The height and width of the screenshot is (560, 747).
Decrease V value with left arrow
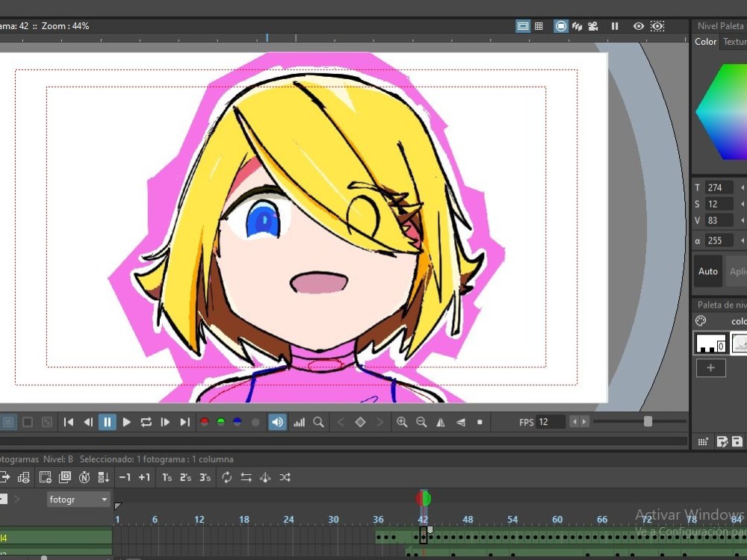tap(743, 220)
